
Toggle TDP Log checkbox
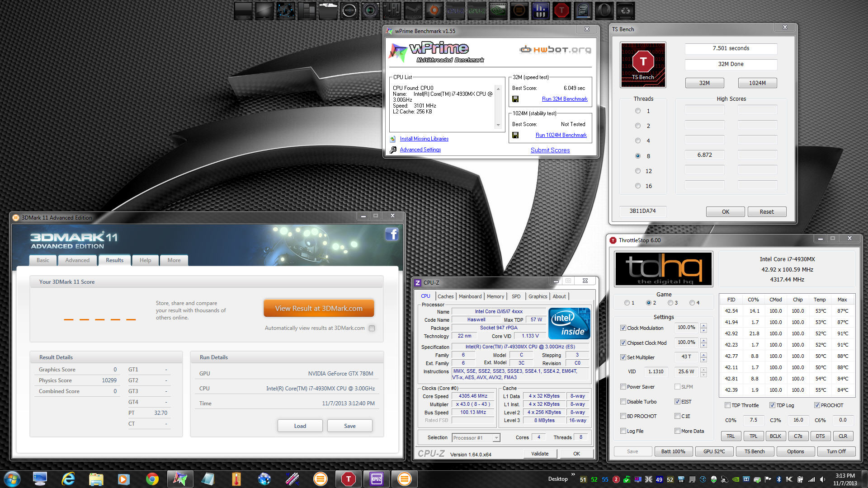773,405
